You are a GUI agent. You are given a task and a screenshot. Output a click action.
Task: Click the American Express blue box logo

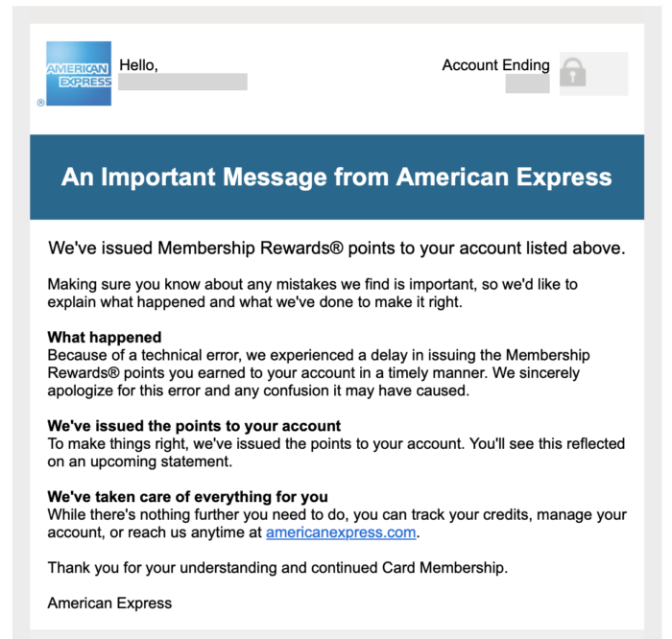pyautogui.click(x=79, y=73)
